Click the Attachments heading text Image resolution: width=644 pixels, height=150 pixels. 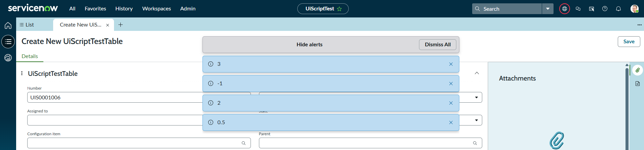pos(517,79)
